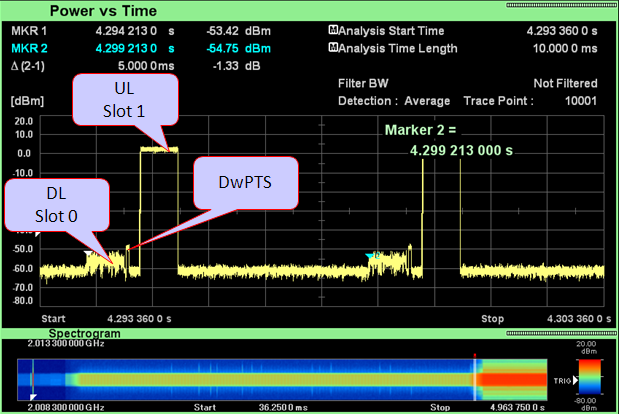The width and height of the screenshot is (619, 414).
Task: Click MKR 2 time value 4.299 213 0
Action: [x=126, y=48]
